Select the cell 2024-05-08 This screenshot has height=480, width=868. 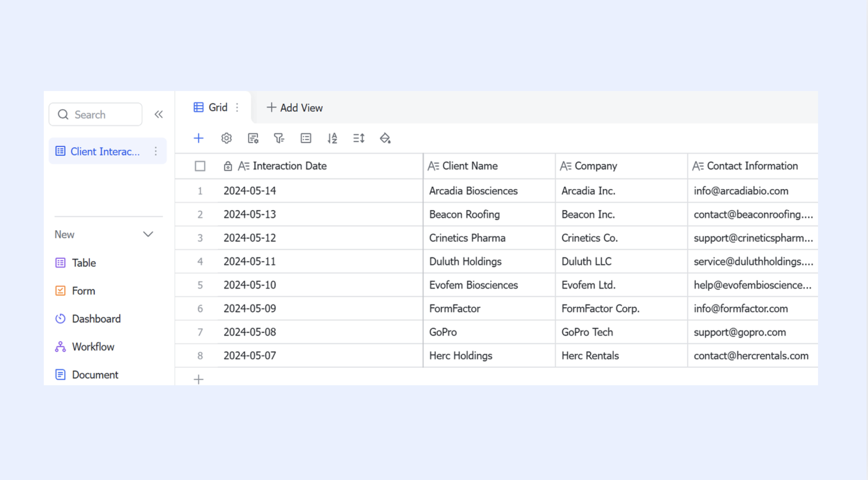coord(320,332)
